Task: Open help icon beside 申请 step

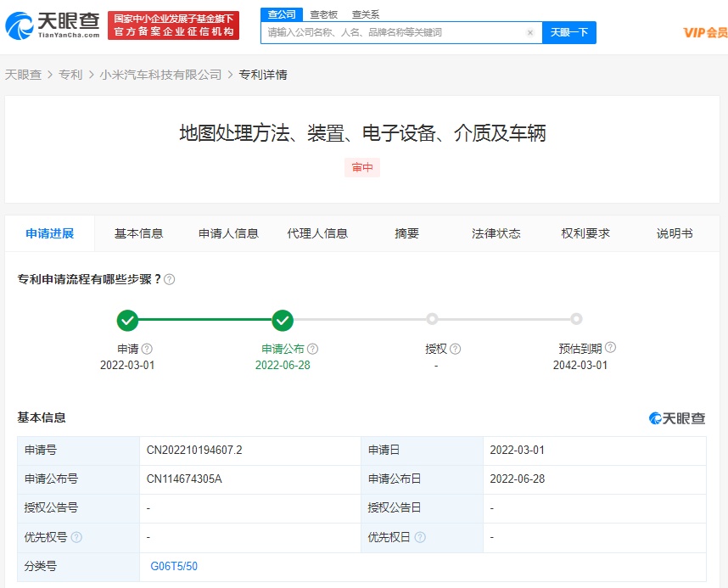Action: tap(147, 349)
